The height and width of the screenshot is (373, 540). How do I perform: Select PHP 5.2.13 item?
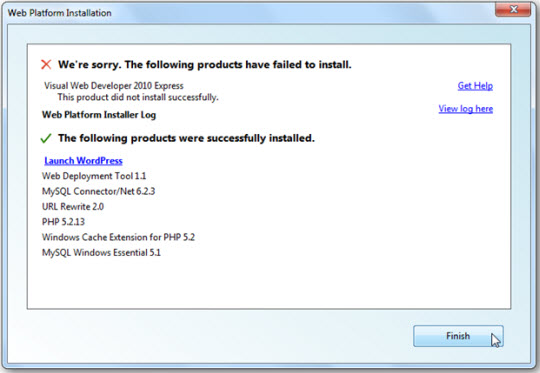63,222
